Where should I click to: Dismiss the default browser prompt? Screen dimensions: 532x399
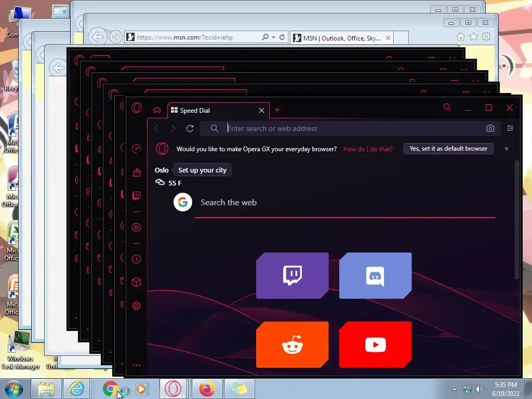click(x=506, y=149)
